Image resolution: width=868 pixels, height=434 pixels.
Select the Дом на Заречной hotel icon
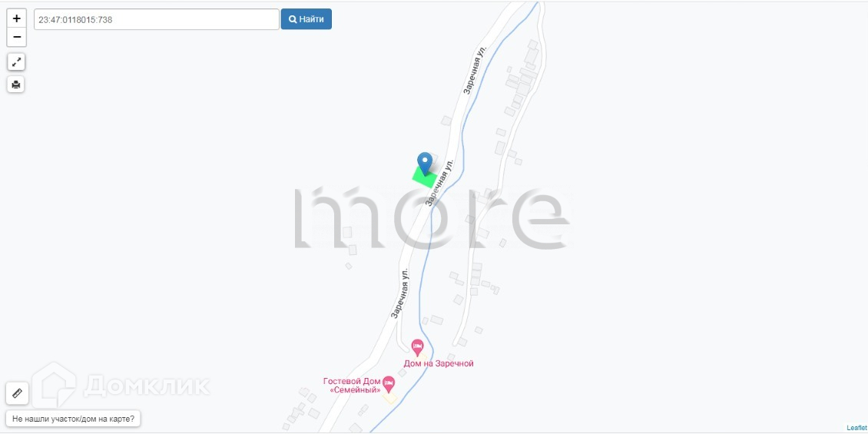point(417,348)
